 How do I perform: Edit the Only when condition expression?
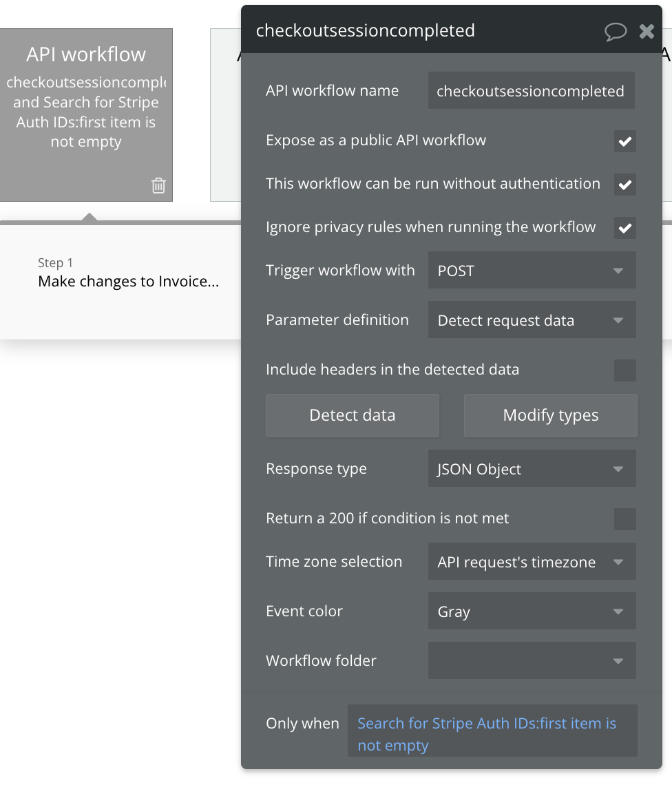(x=492, y=734)
